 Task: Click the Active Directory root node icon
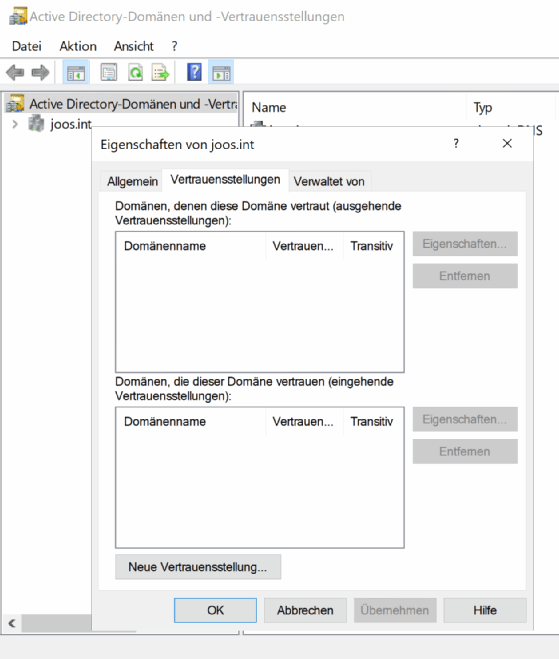[15, 103]
